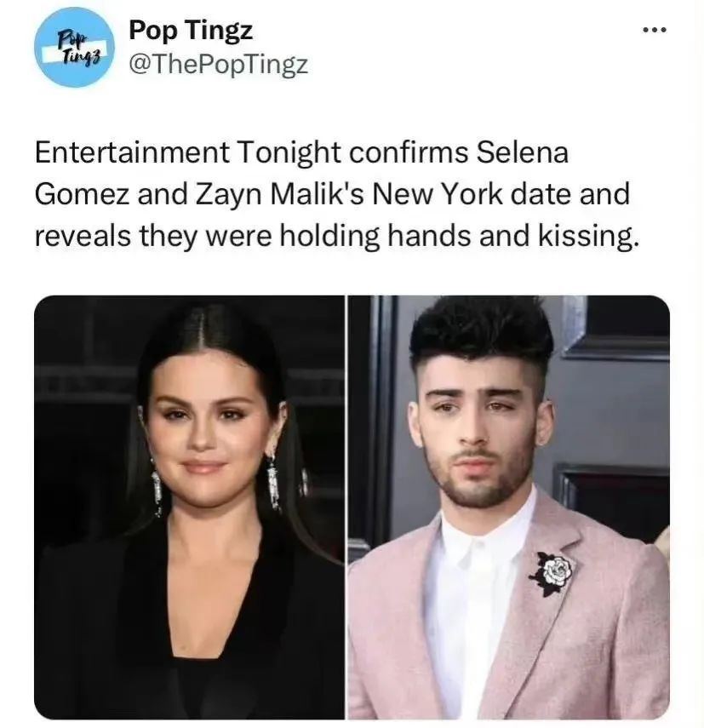Click the "holding hands and kissing" phrase

coord(460,236)
